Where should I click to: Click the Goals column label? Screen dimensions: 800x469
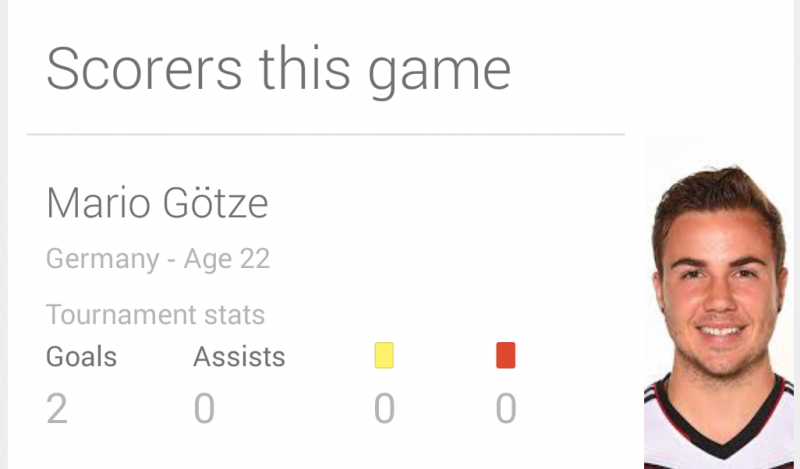(82, 357)
